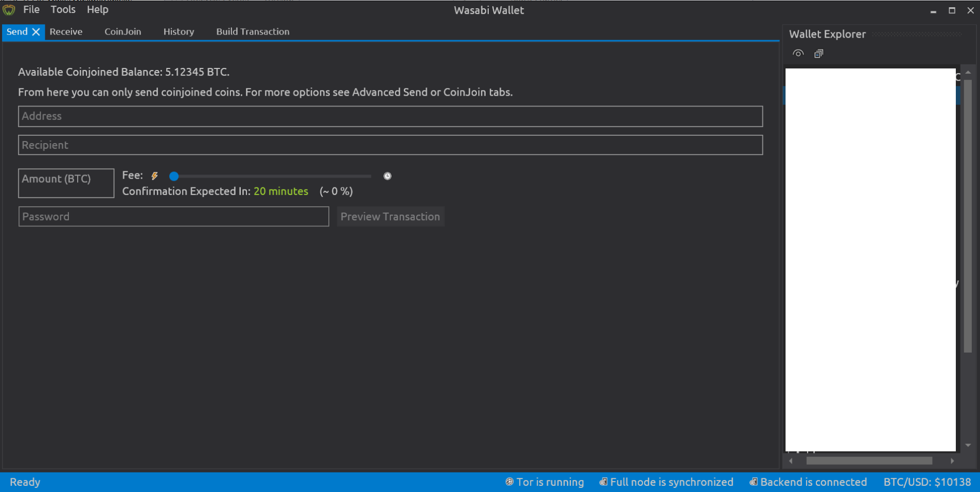Click the Full node synchronized status icon

click(x=603, y=482)
